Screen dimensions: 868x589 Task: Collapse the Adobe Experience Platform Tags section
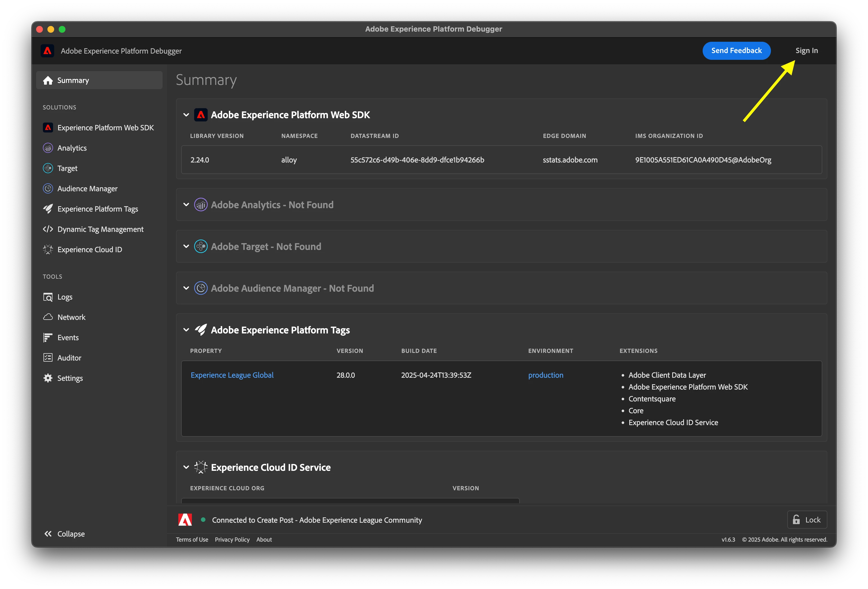click(186, 330)
